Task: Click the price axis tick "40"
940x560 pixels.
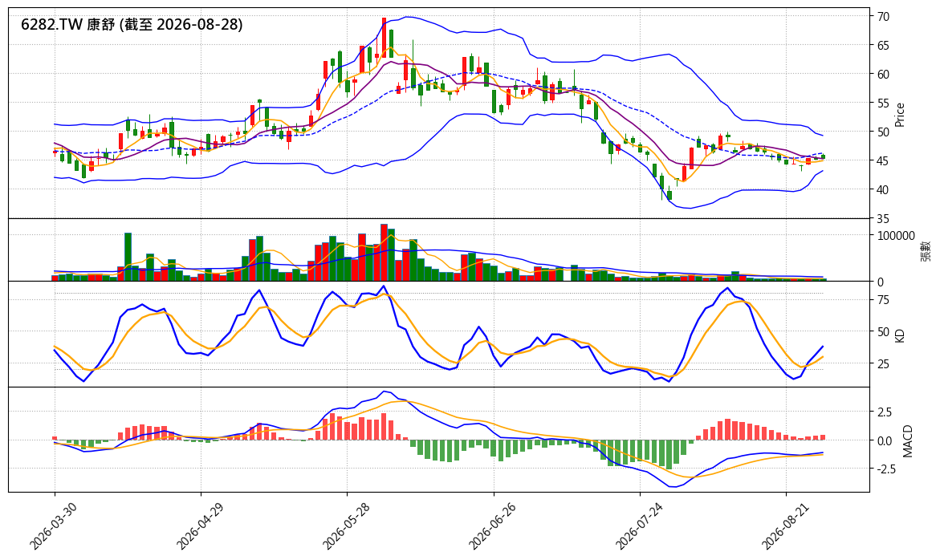Action: point(884,189)
